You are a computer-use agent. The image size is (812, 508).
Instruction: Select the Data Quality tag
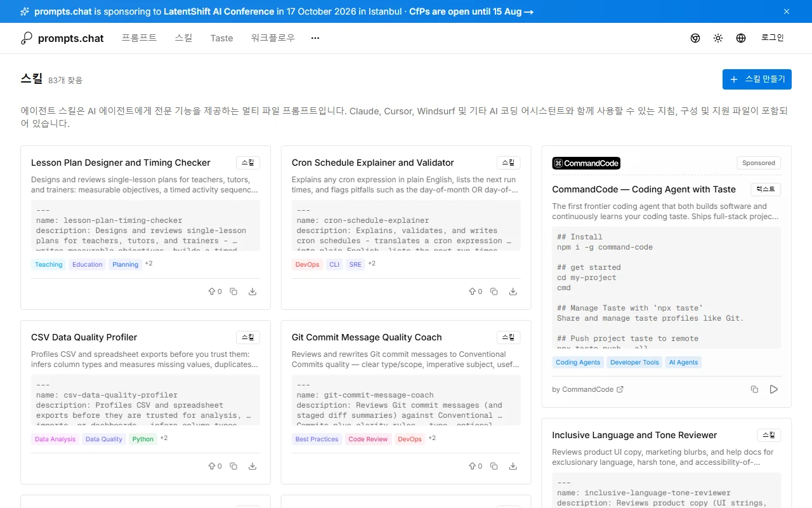pos(104,439)
